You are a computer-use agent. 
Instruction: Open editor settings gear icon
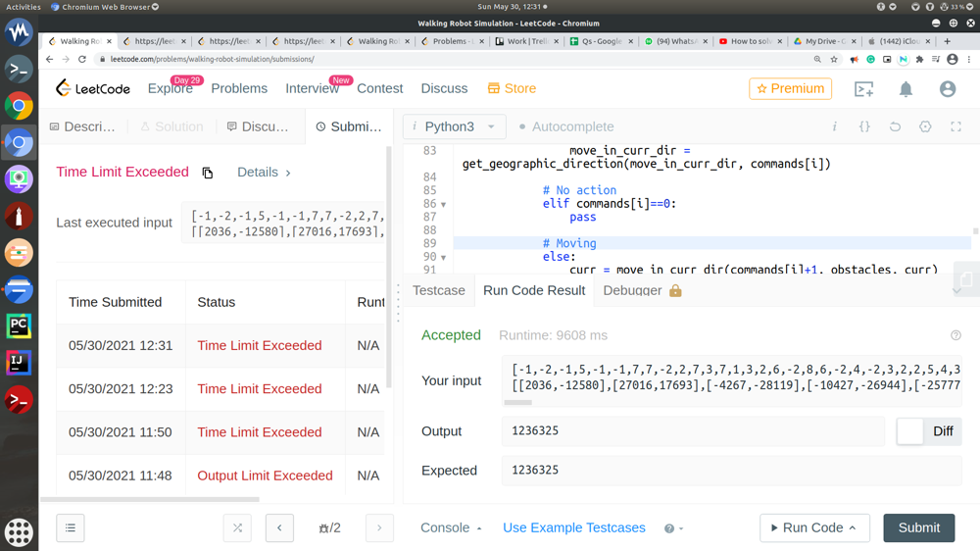[925, 126]
